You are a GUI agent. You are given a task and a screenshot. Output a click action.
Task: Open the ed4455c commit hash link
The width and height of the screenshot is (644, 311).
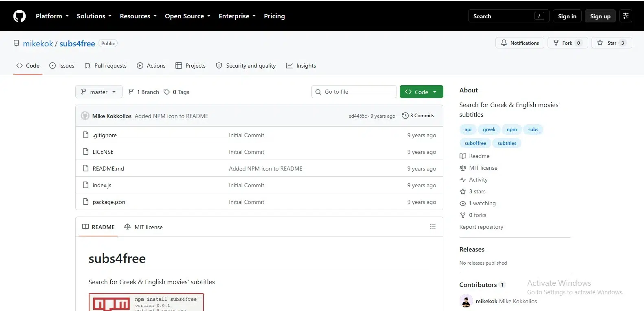tap(357, 116)
